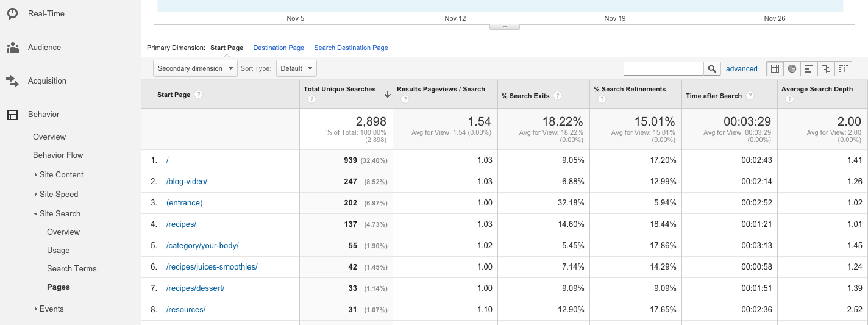Click help icon next to Time after Search
Image resolution: width=868 pixels, height=325 pixels.
(x=750, y=96)
